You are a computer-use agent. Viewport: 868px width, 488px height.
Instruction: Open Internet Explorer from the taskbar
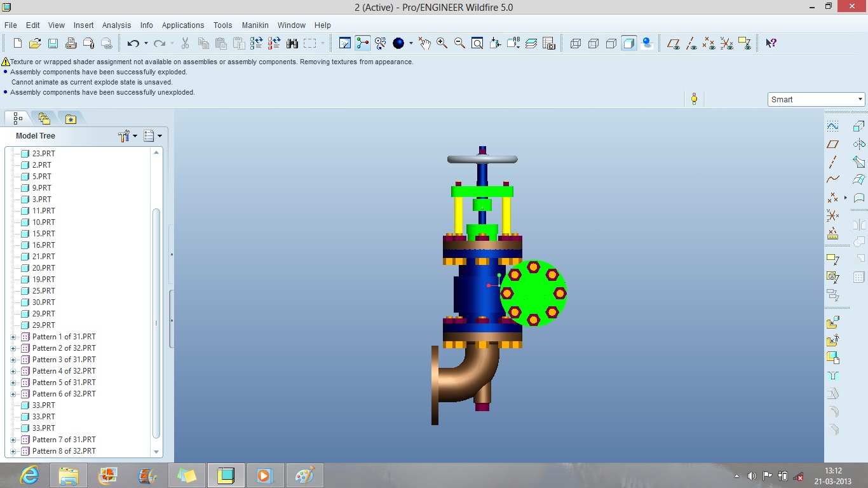point(29,475)
